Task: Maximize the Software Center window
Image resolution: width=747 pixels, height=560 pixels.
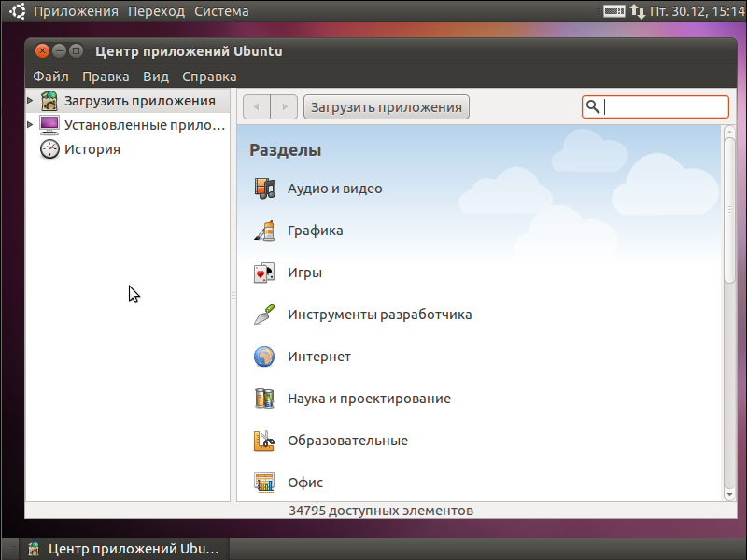Action: (x=76, y=50)
